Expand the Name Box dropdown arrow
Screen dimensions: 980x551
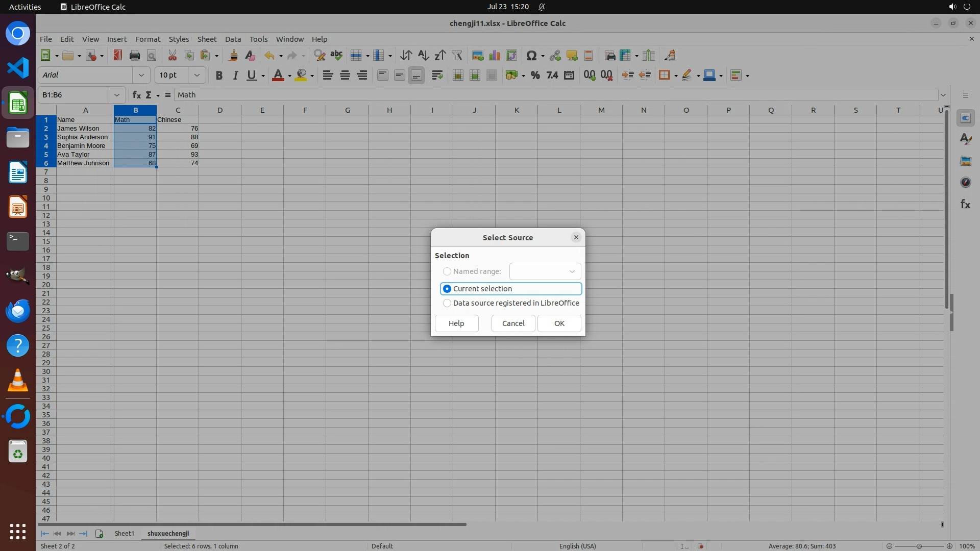pos(116,95)
